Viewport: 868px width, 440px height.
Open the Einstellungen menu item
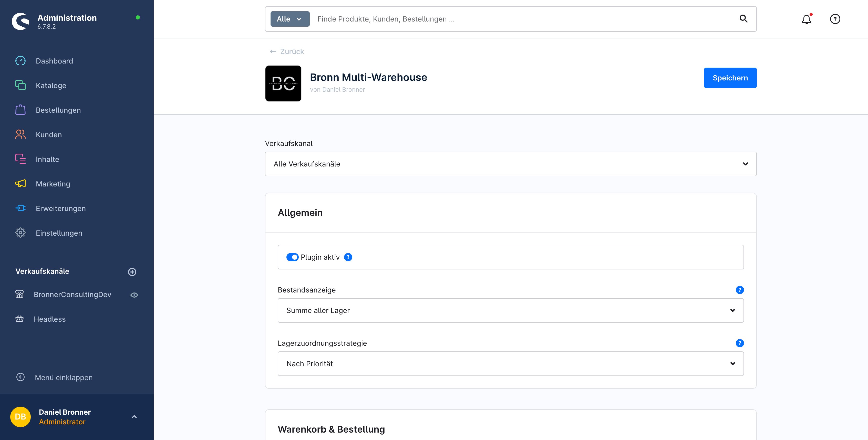pyautogui.click(x=59, y=233)
